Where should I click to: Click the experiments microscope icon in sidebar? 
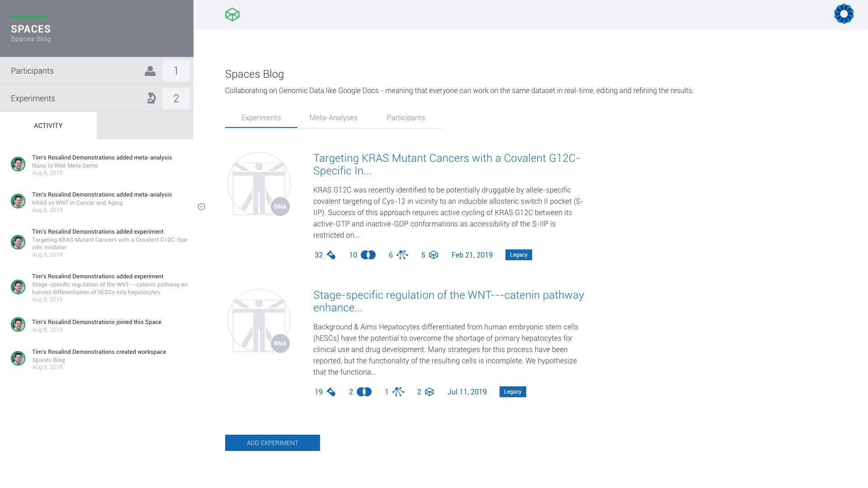click(x=151, y=98)
